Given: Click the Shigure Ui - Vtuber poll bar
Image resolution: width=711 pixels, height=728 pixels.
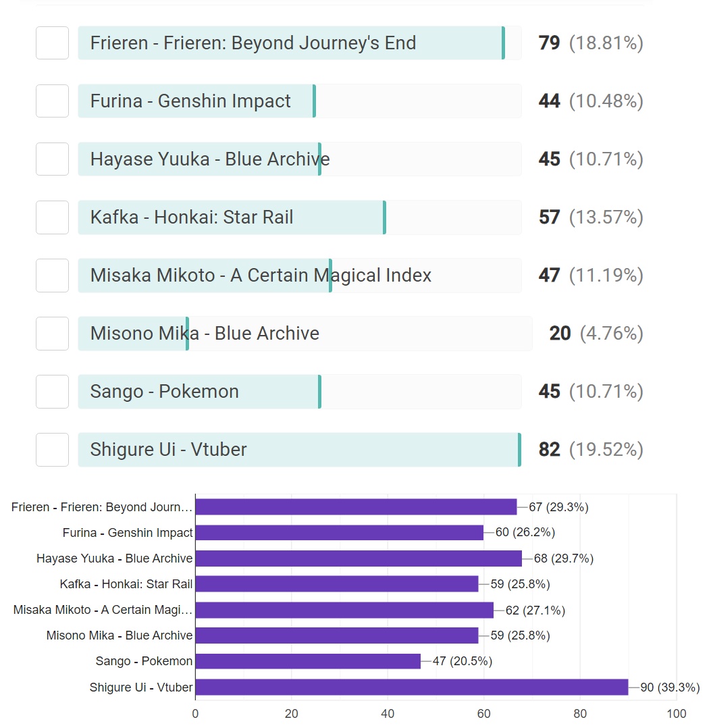Looking at the screenshot, I should pyautogui.click(x=299, y=450).
